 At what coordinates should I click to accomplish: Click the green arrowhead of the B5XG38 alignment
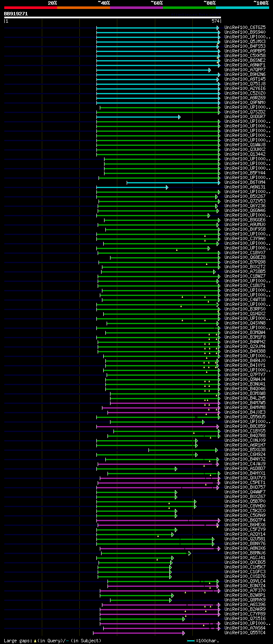(216, 450)
